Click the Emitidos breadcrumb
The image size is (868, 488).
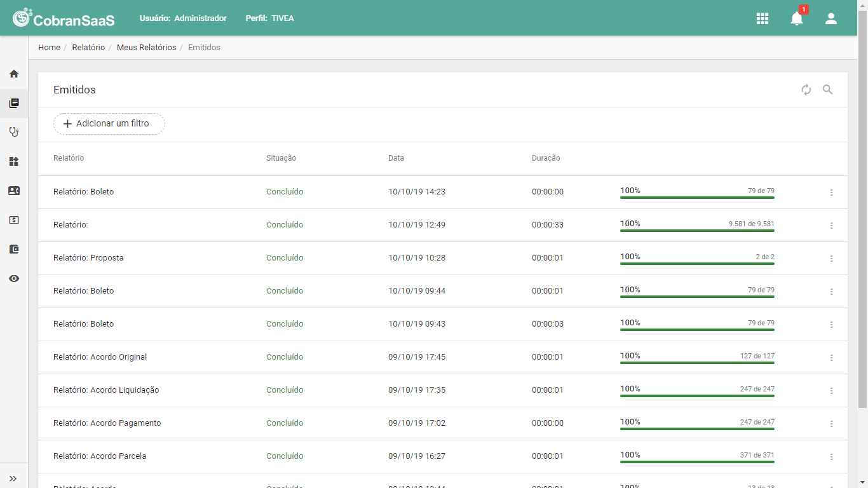click(204, 48)
